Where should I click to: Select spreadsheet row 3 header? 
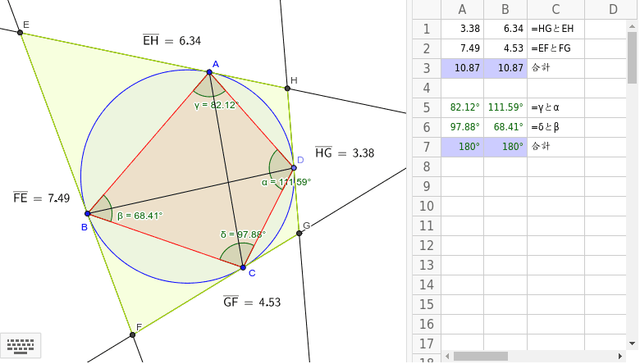click(427, 68)
